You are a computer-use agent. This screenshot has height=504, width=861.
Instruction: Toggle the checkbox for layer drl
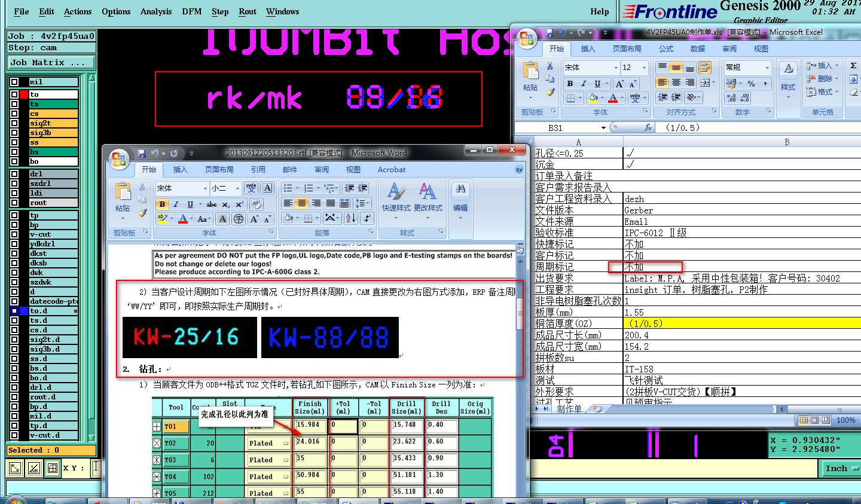click(x=14, y=174)
